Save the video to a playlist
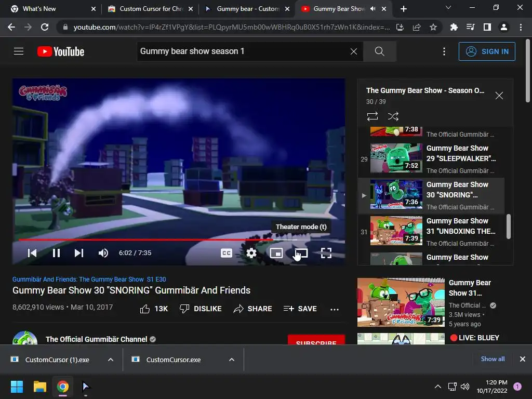 [x=300, y=309]
